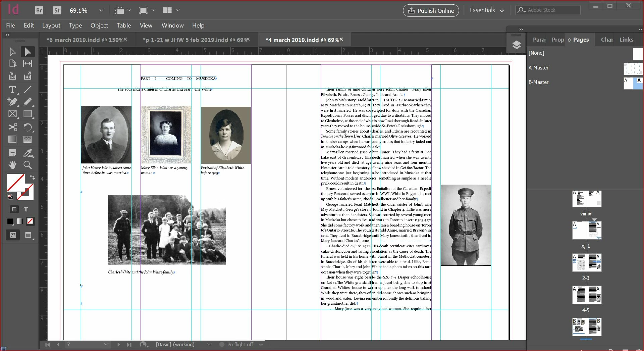The width and height of the screenshot is (644, 351).
Task: Select the Content Placer tool
Action: pyautogui.click(x=28, y=76)
